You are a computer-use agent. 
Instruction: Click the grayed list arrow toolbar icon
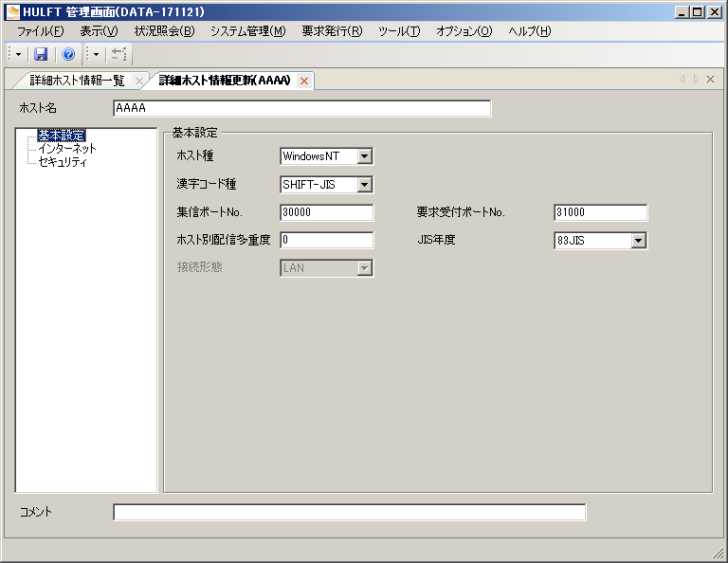[x=118, y=55]
